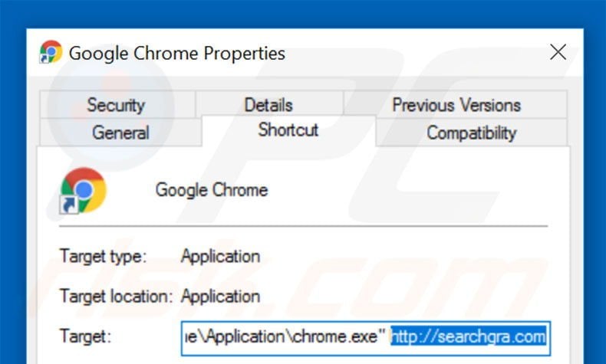Select the Previous Versions tab
This screenshot has height=364, width=606.
coord(456,105)
